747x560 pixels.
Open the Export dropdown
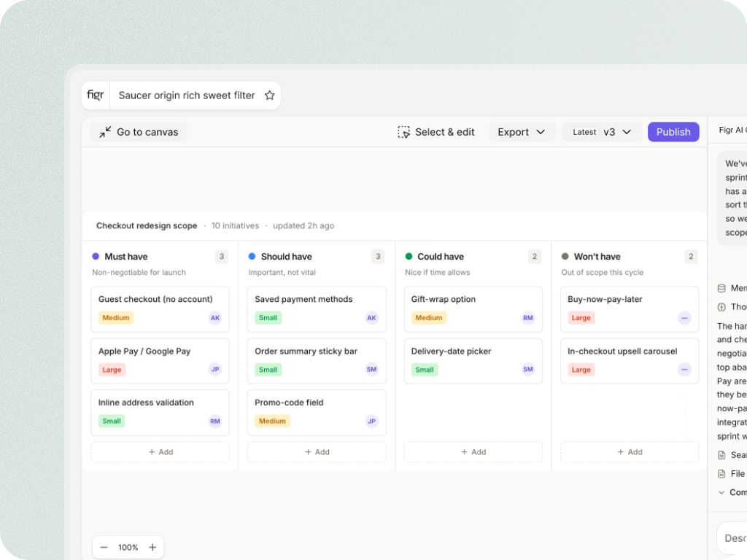click(x=522, y=132)
